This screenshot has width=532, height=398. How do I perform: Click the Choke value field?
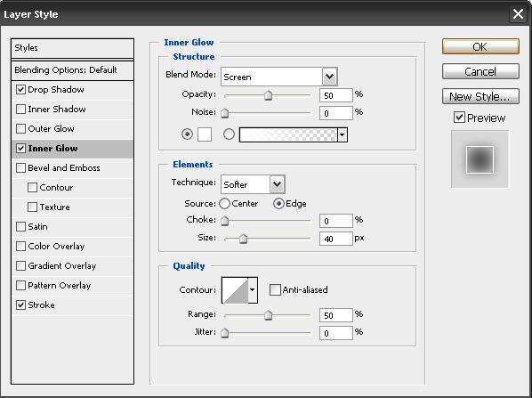tap(336, 221)
